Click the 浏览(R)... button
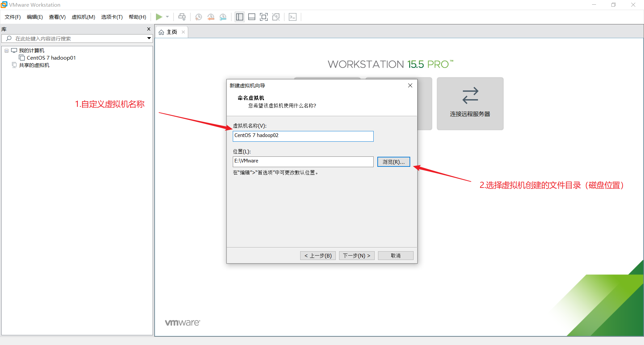 [393, 162]
